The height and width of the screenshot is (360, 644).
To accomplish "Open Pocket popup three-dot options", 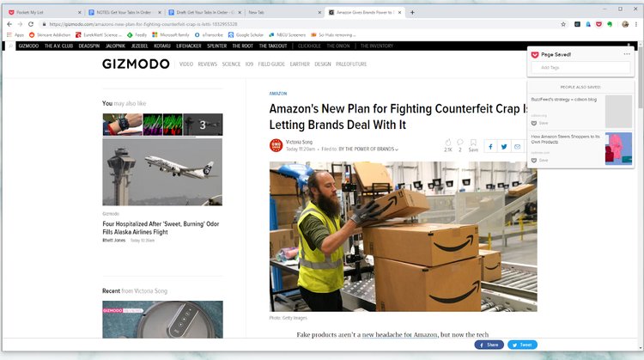I will pyautogui.click(x=627, y=54).
